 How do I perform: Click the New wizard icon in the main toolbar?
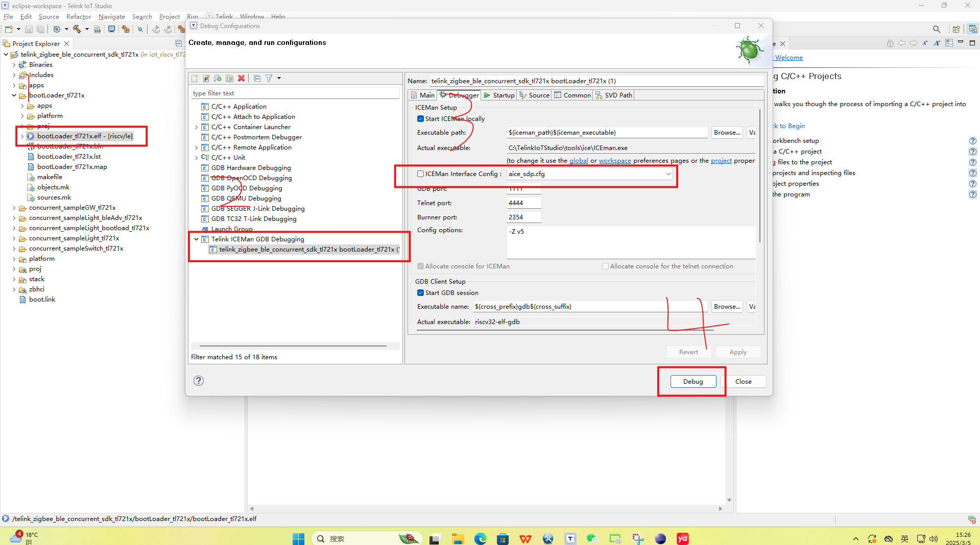[x=9, y=29]
